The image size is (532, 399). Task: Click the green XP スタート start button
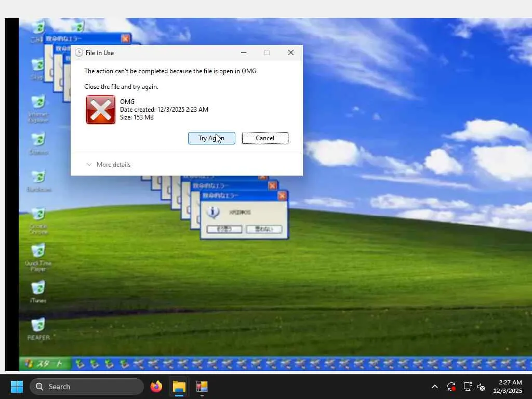point(45,364)
